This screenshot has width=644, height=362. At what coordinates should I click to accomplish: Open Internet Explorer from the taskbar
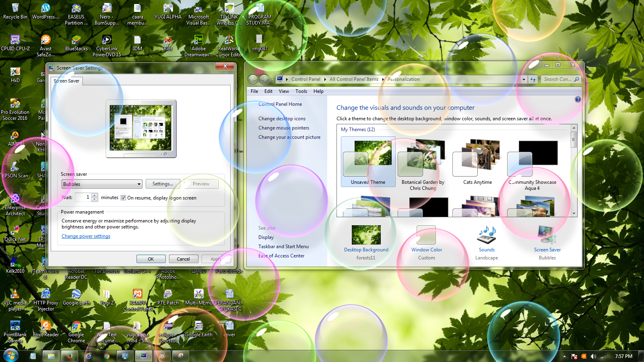click(x=88, y=356)
